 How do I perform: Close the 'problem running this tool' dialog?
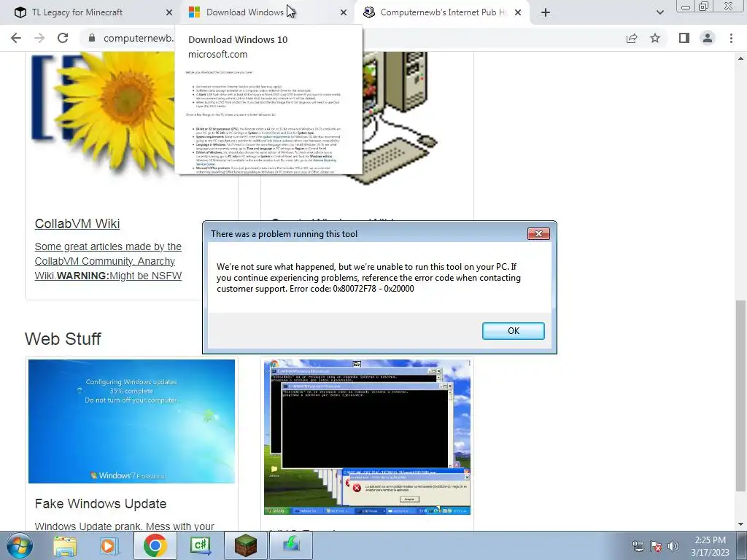pos(538,233)
